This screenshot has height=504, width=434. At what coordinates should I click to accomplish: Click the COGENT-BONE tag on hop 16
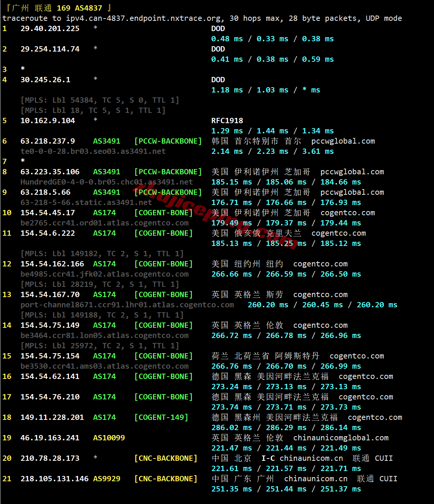click(163, 376)
